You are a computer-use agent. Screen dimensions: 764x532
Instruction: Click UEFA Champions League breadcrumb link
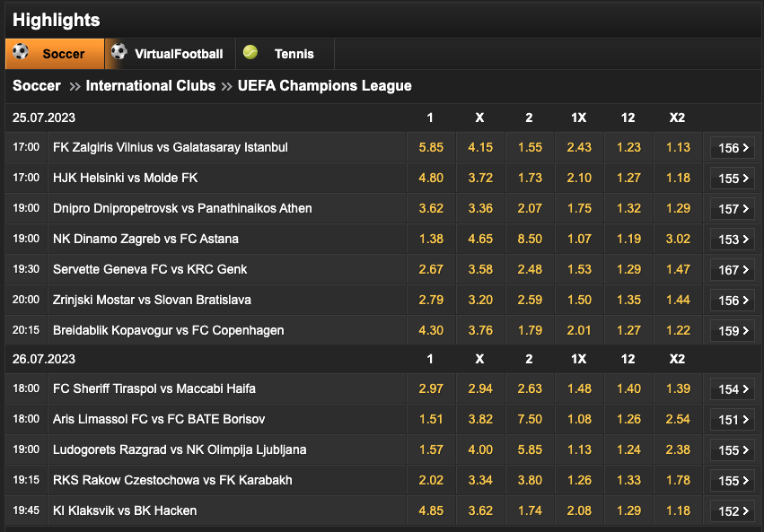tap(324, 85)
